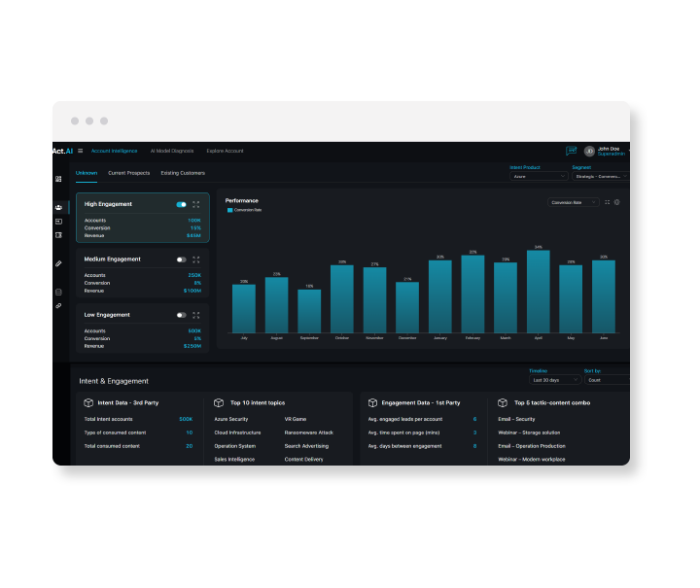Viewport: 700px width, 588px height.
Task: Click the link chain icon in sidebar
Action: pyautogui.click(x=58, y=305)
